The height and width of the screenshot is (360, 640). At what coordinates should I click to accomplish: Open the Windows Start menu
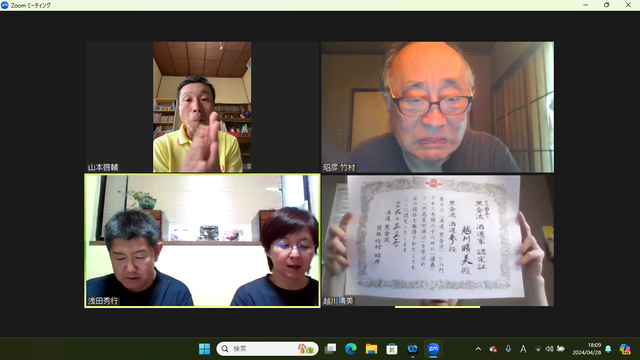tap(204, 349)
